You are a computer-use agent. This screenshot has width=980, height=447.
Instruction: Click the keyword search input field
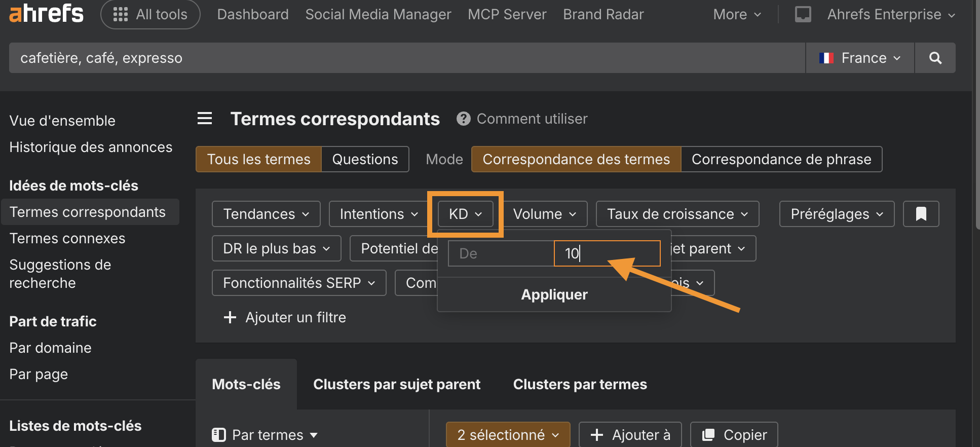coord(407,58)
